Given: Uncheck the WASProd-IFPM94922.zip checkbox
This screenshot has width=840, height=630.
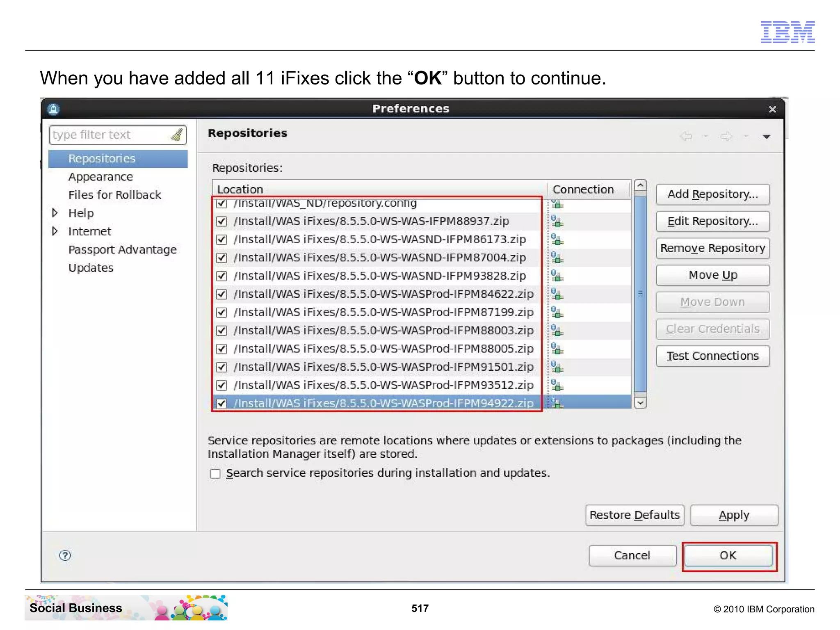Looking at the screenshot, I should (x=221, y=403).
